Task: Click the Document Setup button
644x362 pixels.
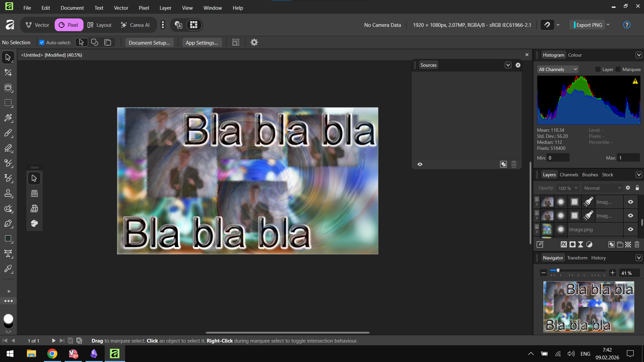Action: point(149,43)
